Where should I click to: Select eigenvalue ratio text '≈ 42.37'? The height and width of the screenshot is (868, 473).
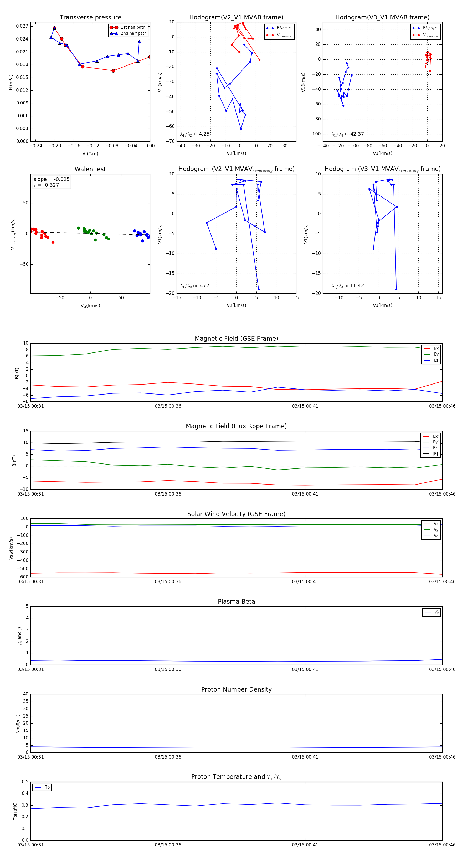348,134
